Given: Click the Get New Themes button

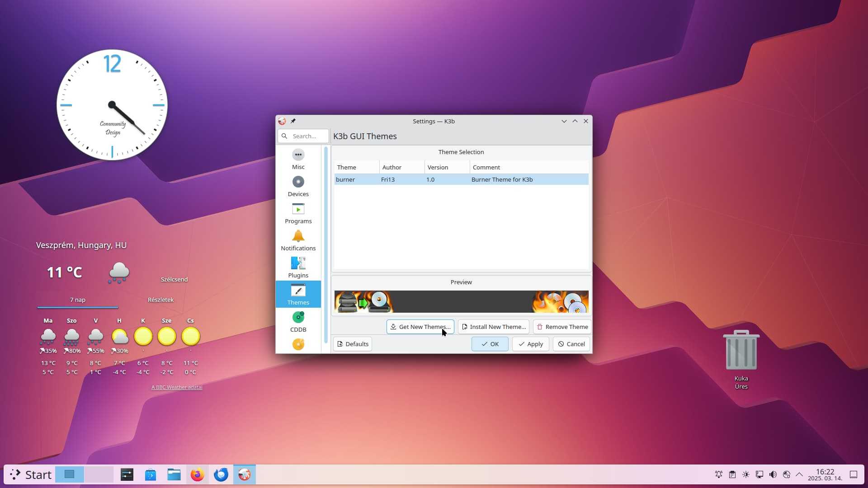Looking at the screenshot, I should coord(420,327).
